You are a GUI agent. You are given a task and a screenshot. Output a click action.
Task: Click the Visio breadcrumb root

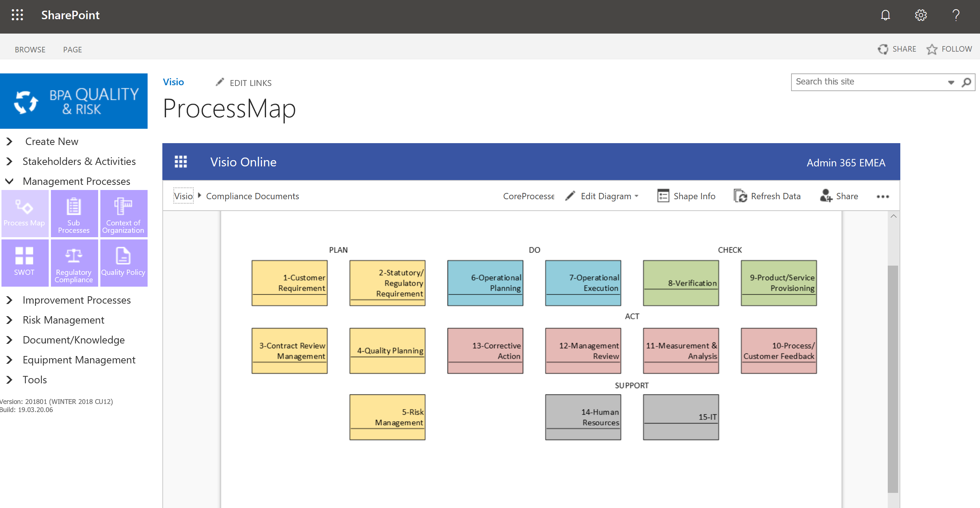(x=183, y=196)
